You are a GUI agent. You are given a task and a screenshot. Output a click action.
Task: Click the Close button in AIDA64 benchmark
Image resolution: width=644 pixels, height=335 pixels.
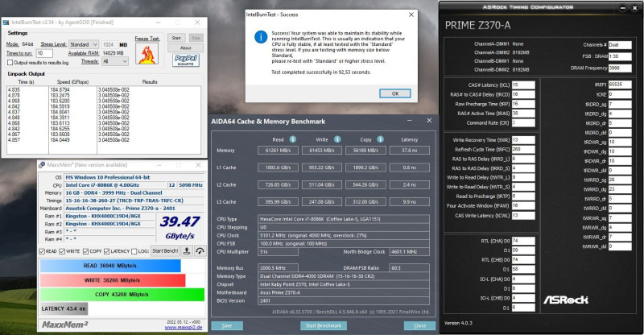419,325
